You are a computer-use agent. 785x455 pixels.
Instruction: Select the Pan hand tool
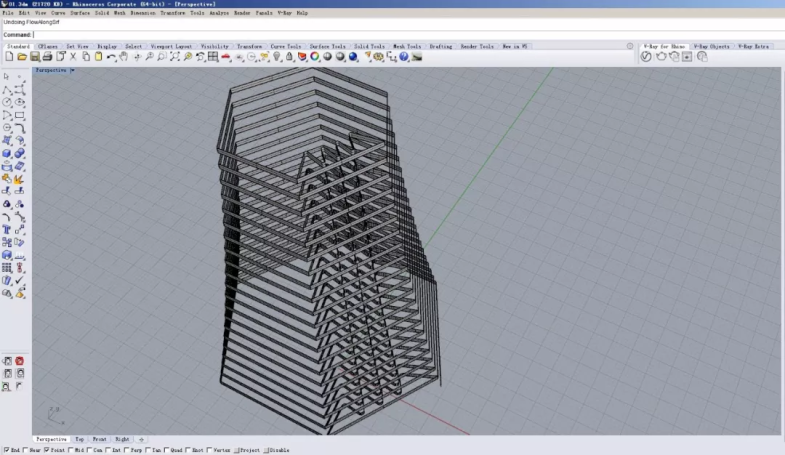tap(124, 57)
